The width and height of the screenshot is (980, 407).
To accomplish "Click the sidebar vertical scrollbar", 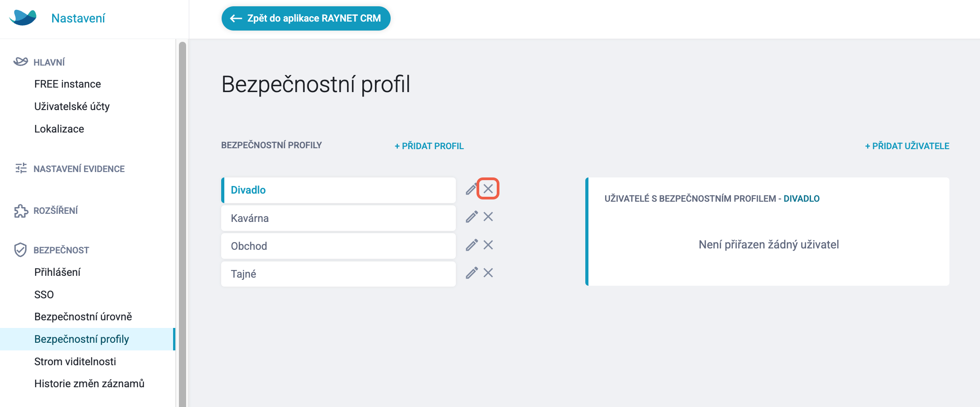I will (x=183, y=225).
